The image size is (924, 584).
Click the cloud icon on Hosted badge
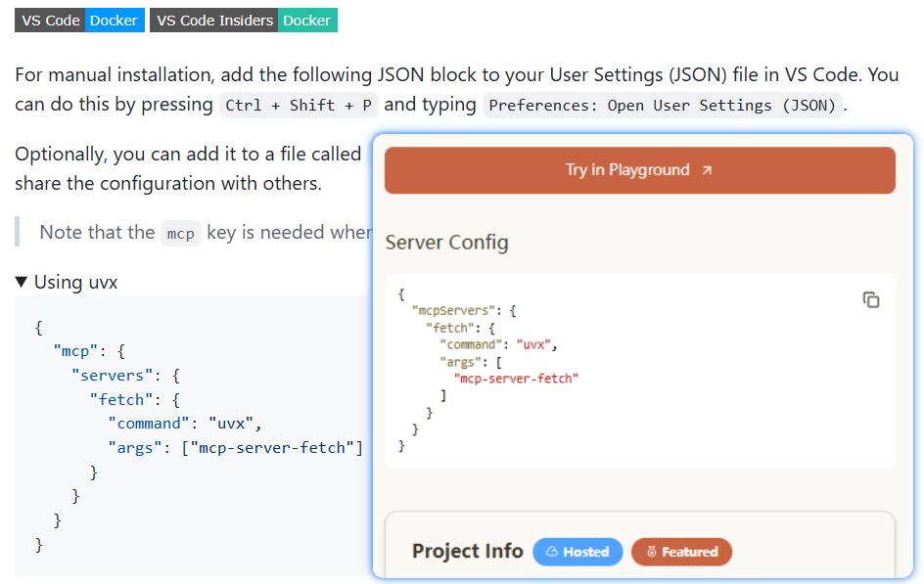pos(551,552)
